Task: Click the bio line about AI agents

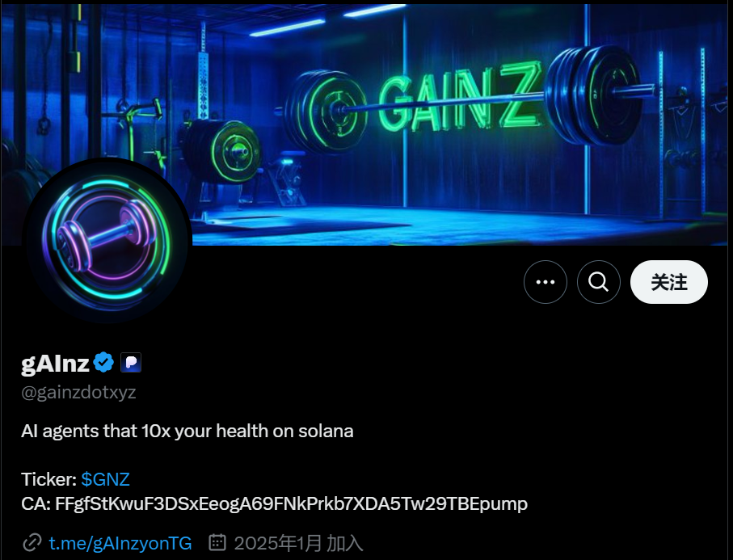Action: (x=187, y=432)
